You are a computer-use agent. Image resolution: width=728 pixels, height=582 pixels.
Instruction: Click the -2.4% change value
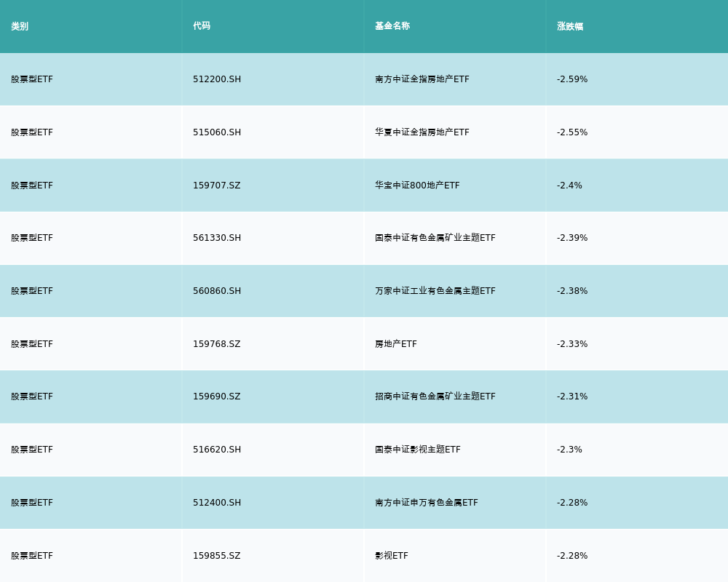[x=569, y=186]
